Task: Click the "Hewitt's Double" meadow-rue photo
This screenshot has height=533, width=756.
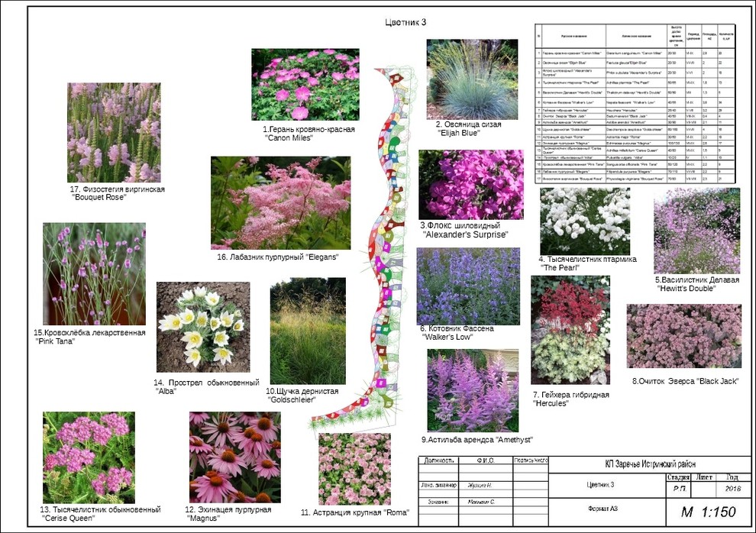Action: tap(696, 231)
